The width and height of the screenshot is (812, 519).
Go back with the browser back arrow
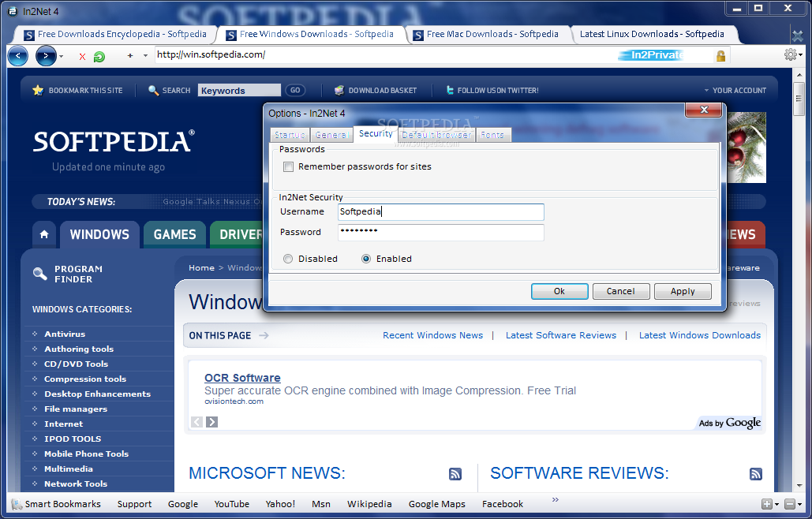tap(18, 56)
